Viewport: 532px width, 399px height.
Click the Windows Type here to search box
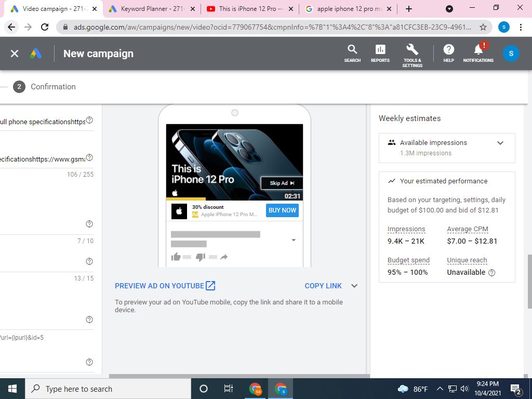108,389
